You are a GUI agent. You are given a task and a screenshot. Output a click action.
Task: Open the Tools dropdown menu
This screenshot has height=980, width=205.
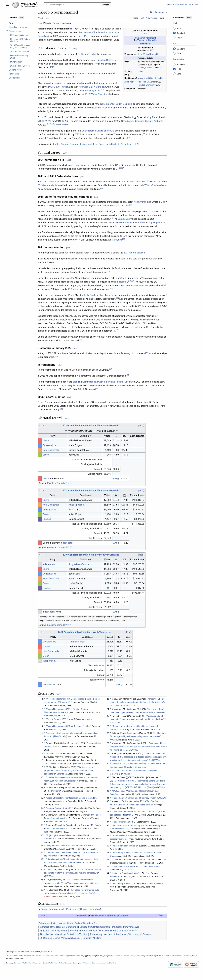pos(162,18)
